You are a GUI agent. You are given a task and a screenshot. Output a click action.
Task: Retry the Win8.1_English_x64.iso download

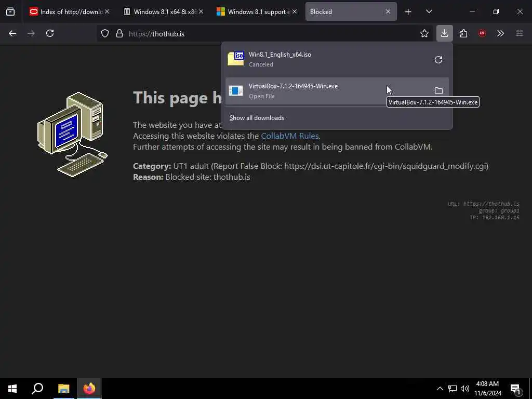click(x=438, y=60)
